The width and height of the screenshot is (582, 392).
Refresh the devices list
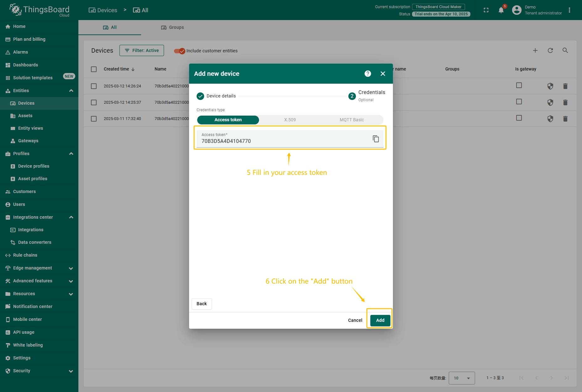pos(550,50)
